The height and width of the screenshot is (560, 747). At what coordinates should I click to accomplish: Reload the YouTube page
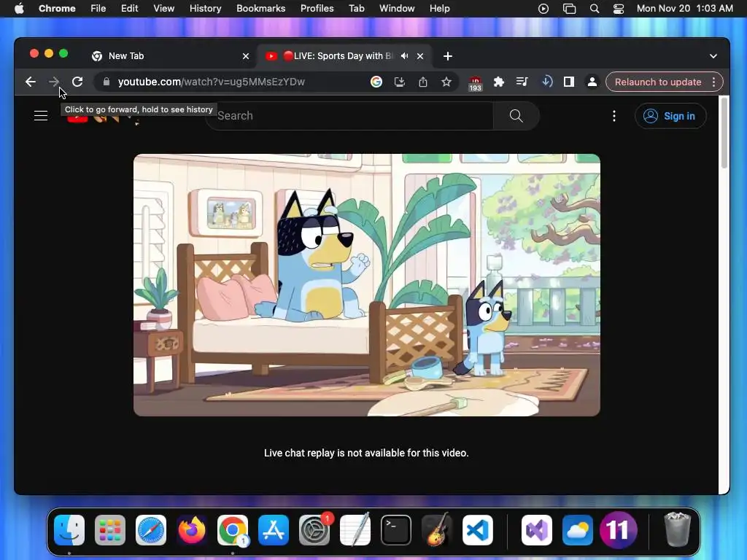pos(77,82)
